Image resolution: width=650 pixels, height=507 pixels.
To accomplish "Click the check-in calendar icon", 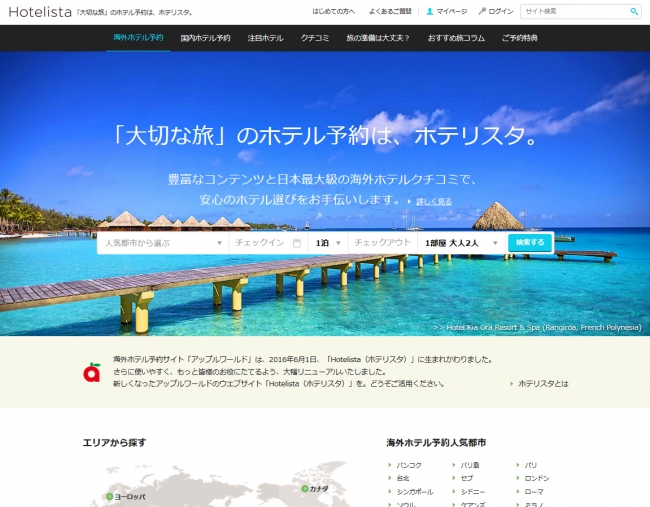I will point(297,243).
